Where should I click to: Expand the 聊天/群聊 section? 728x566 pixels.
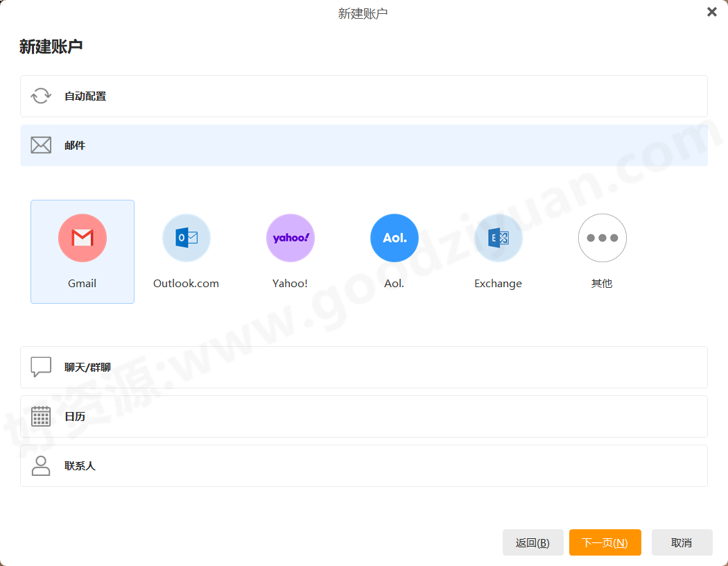364,367
